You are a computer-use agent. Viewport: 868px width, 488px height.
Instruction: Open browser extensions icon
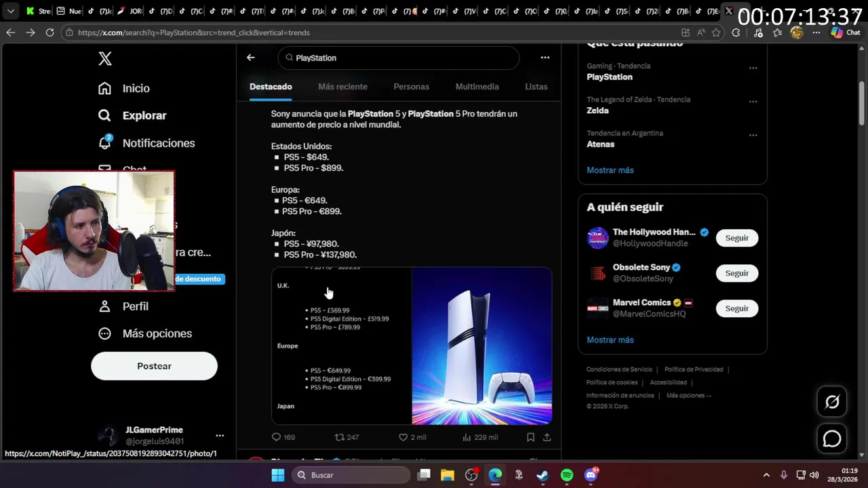coord(736,33)
